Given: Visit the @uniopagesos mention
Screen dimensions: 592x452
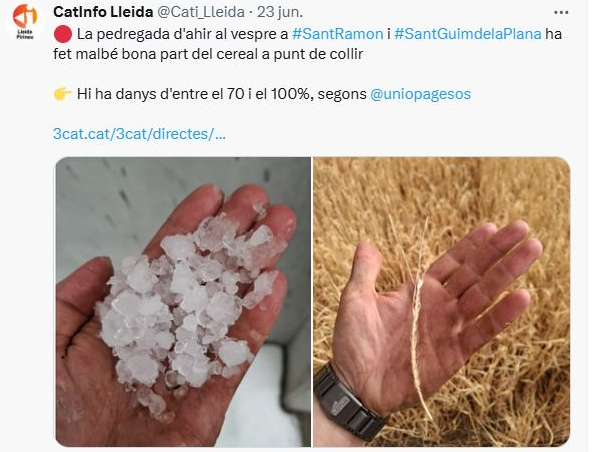Looking at the screenshot, I should (421, 94).
